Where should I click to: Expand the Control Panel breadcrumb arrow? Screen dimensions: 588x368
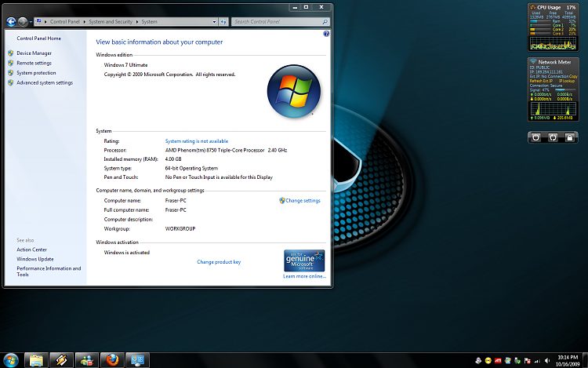click(85, 22)
